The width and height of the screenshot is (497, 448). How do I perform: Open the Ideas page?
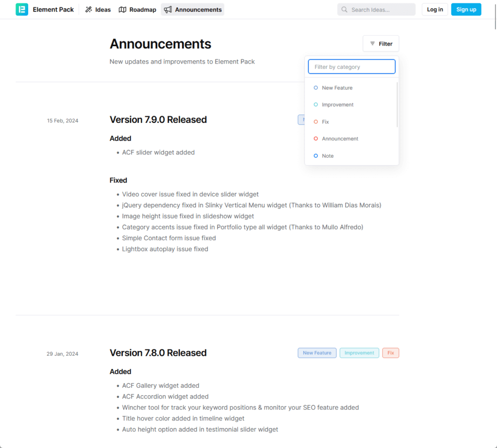[x=98, y=10]
